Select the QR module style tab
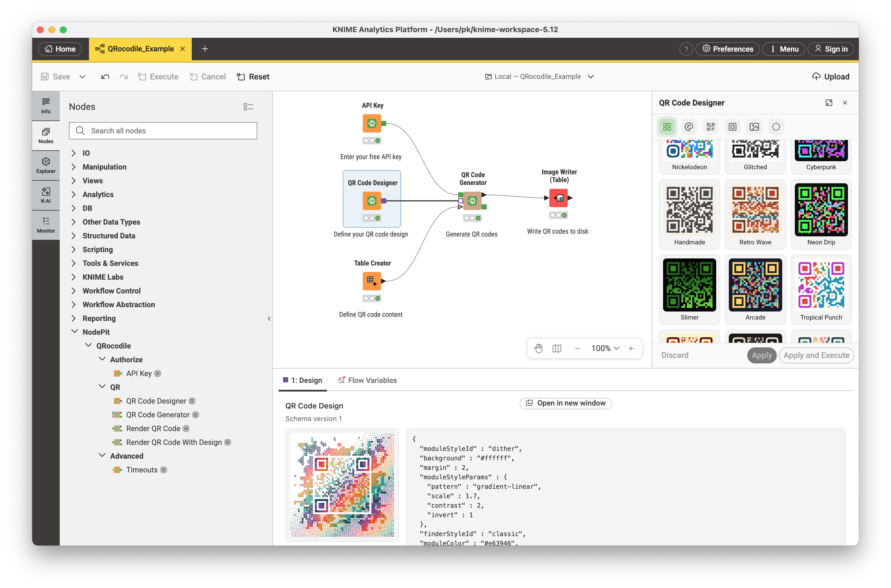Screen dimensions: 891x588 click(710, 127)
